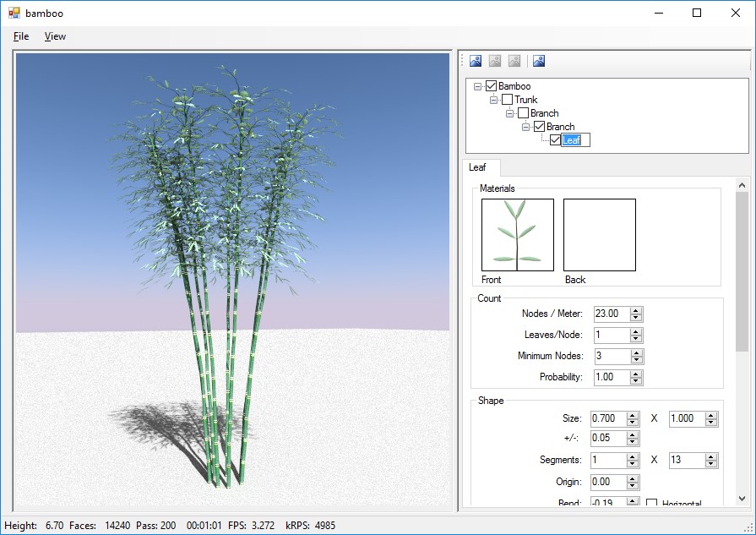Click the Segments field showing 1
Screen dimensions: 756x535
(608, 461)
